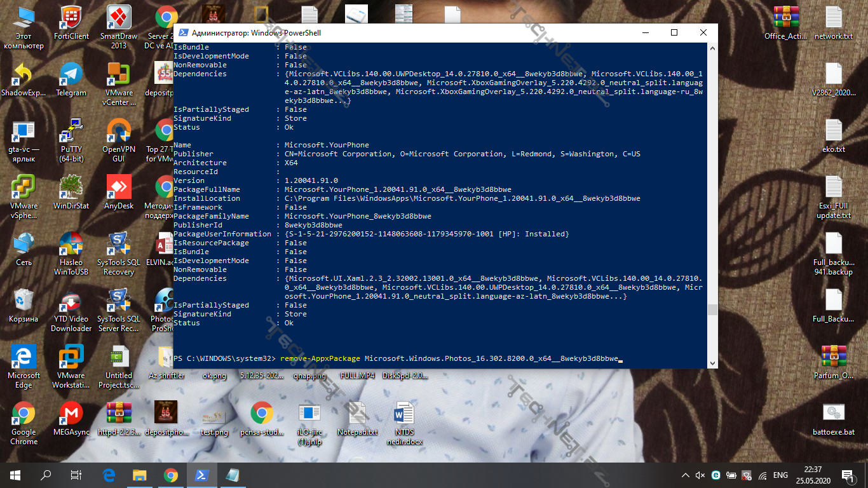Open the Windows Start menu
This screenshot has height=488, width=868.
[x=15, y=475]
